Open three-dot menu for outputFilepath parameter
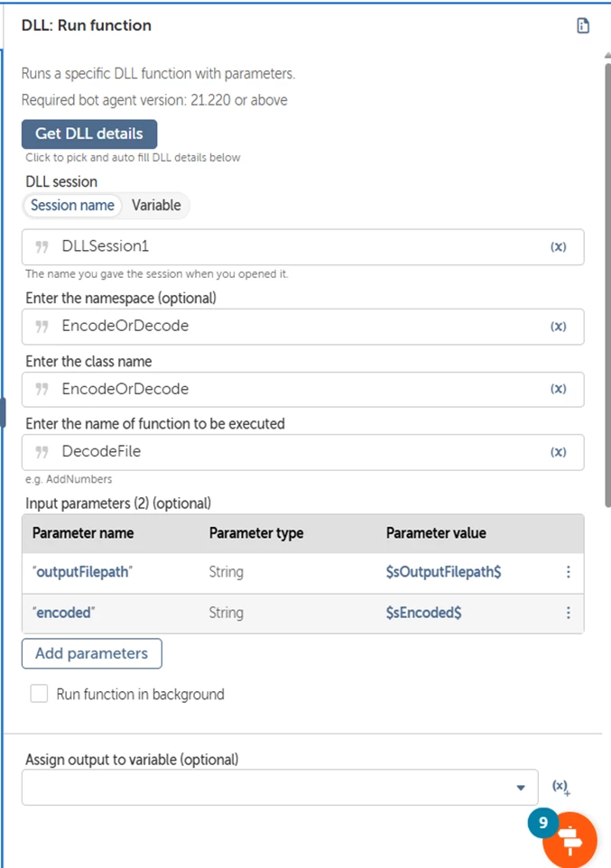This screenshot has width=611, height=868. click(x=568, y=572)
